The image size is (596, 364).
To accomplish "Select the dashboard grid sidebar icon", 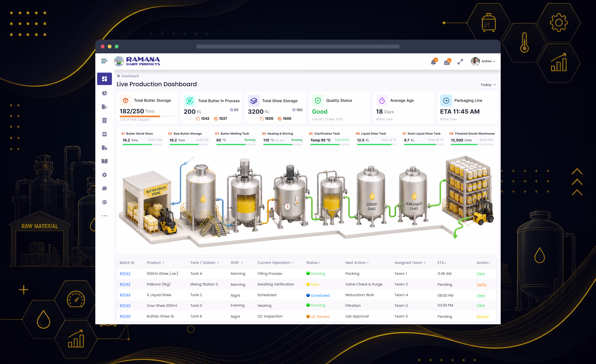I will (x=104, y=79).
